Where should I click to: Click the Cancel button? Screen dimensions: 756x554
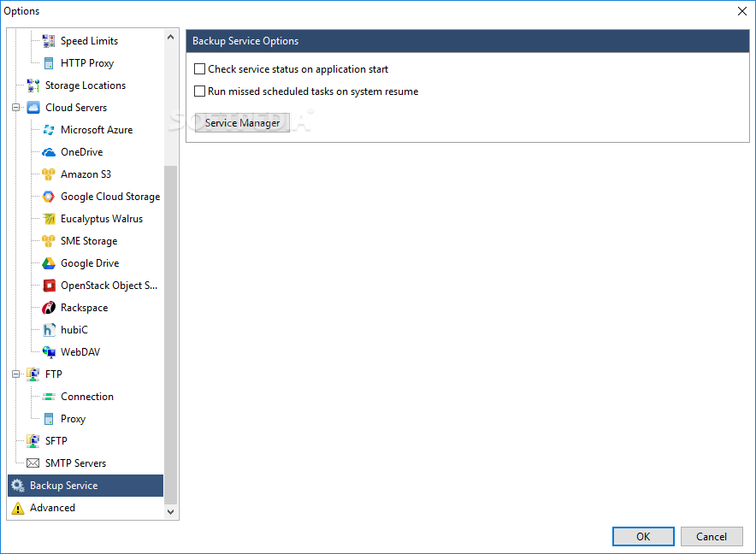pos(712,537)
